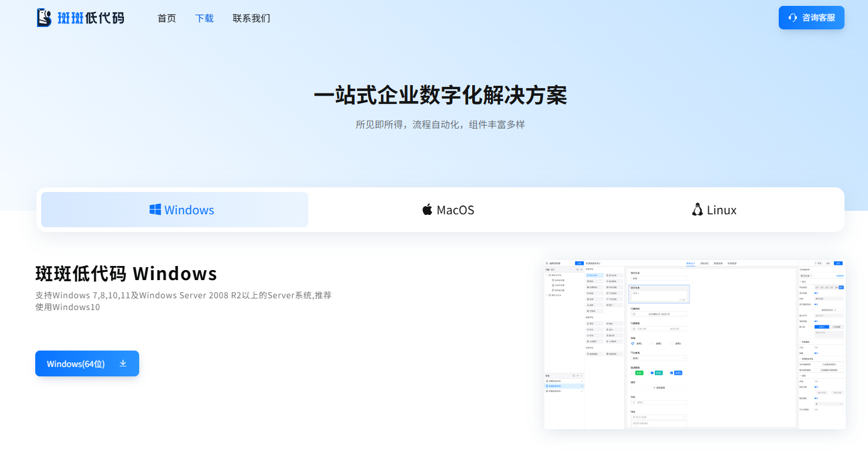Go to the 首页 nav item
This screenshot has height=468, width=868.
167,18
